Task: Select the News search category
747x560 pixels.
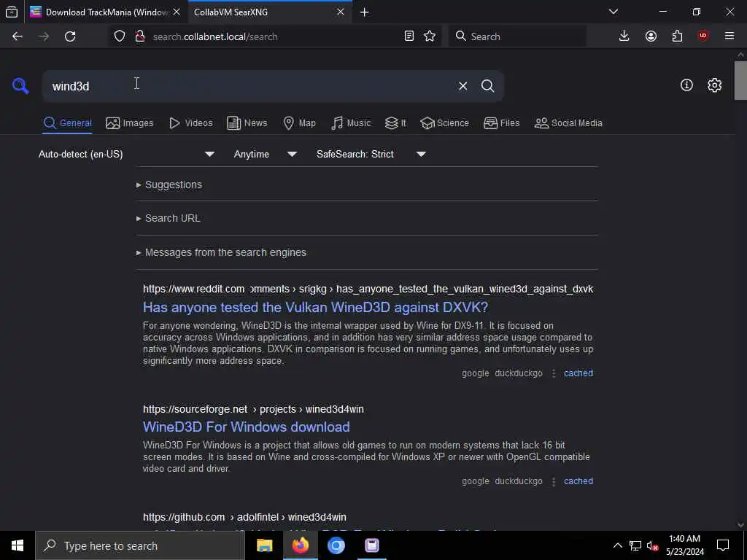Action: click(247, 123)
